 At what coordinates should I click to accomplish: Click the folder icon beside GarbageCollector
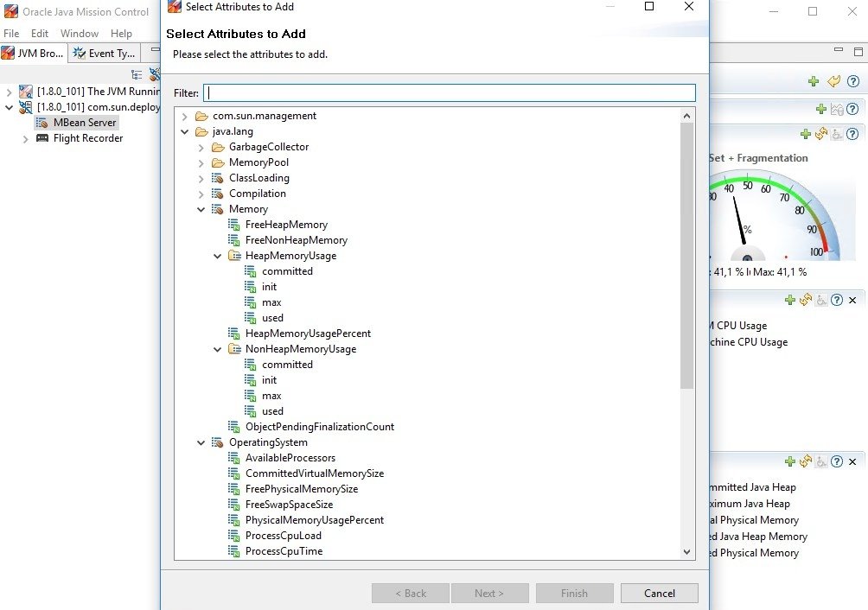point(218,147)
